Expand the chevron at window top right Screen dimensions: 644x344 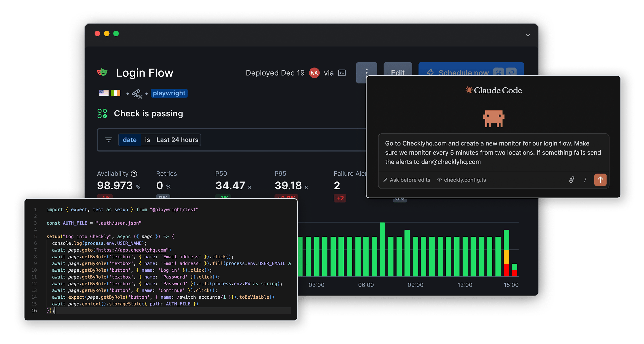click(528, 36)
